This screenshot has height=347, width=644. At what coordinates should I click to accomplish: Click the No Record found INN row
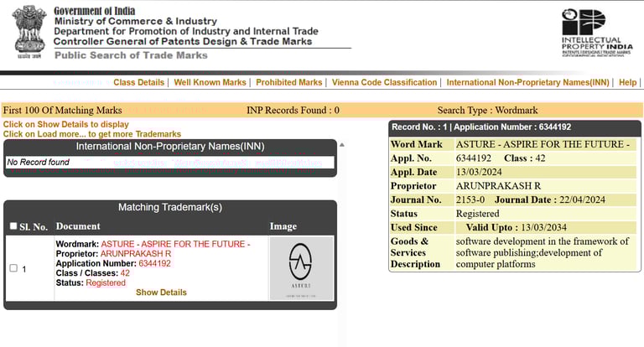(x=170, y=163)
